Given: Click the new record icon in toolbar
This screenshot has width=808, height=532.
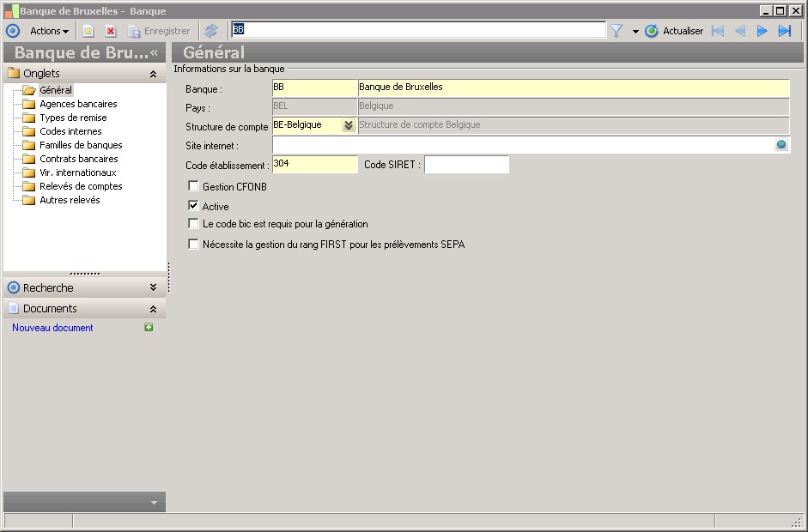Looking at the screenshot, I should (88, 31).
